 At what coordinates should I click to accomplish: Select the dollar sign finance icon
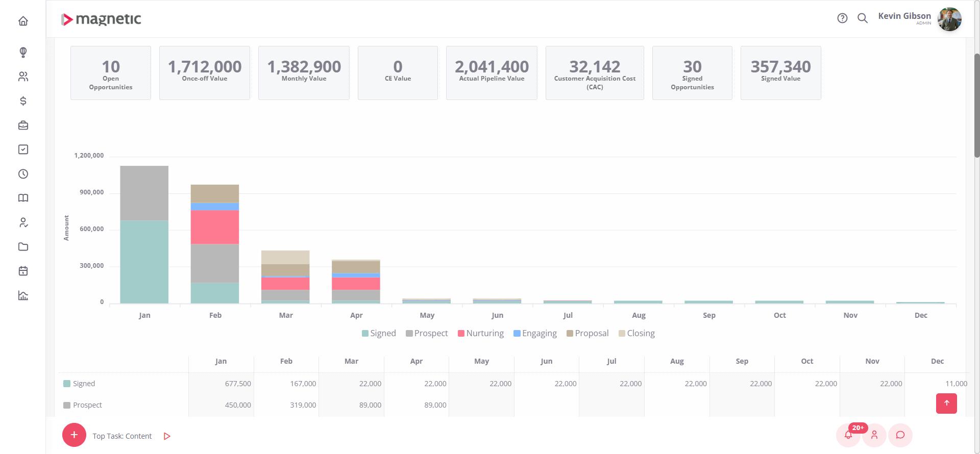tap(23, 101)
